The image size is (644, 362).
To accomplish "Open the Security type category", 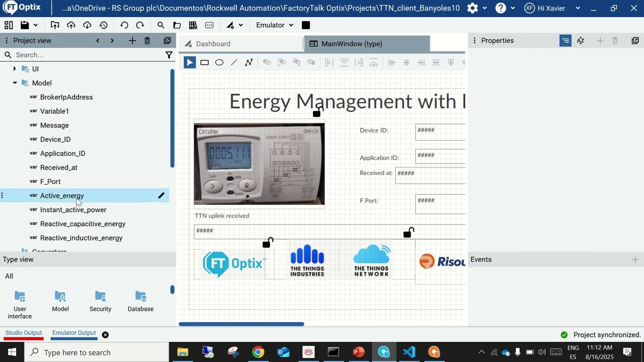I will pos(101,302).
